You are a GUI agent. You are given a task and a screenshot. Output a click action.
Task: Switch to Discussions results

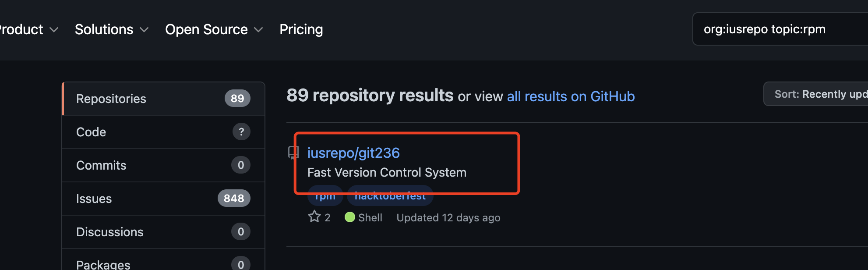point(163,232)
